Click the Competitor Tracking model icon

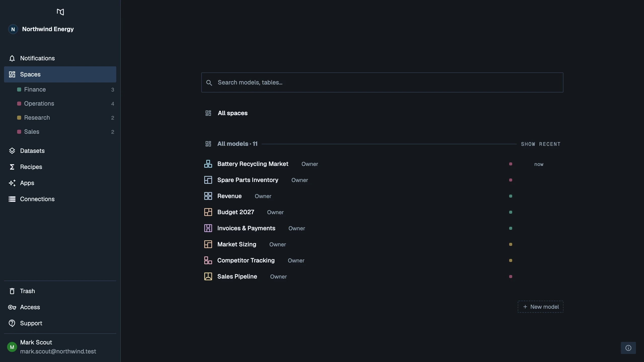pyautogui.click(x=208, y=260)
